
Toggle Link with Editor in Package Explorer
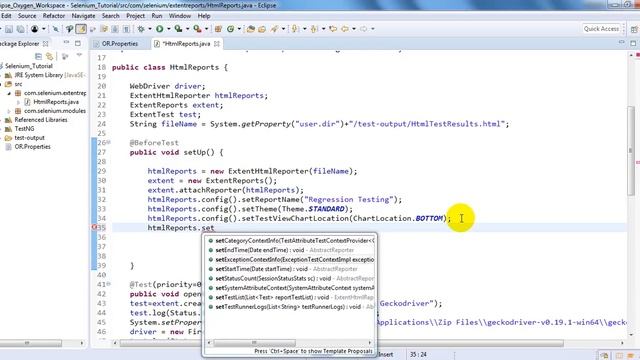pos(50,56)
